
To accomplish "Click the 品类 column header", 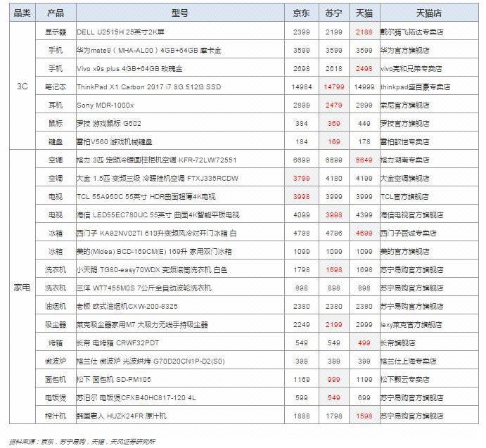I will click(x=23, y=13).
